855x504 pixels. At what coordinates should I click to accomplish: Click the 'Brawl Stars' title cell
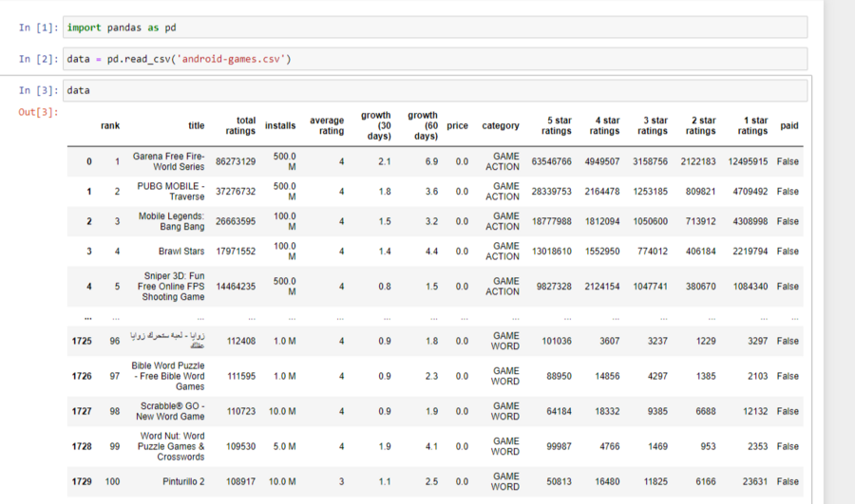(x=181, y=252)
